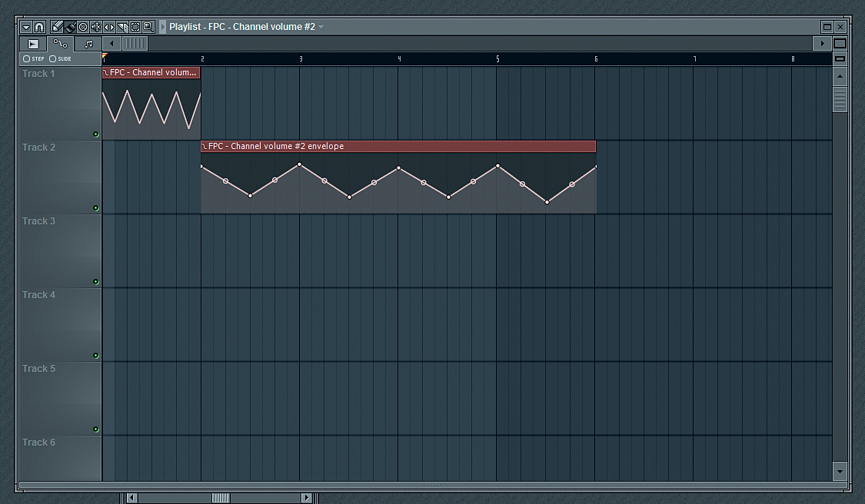Select the Slip tool with arrows

[109, 27]
